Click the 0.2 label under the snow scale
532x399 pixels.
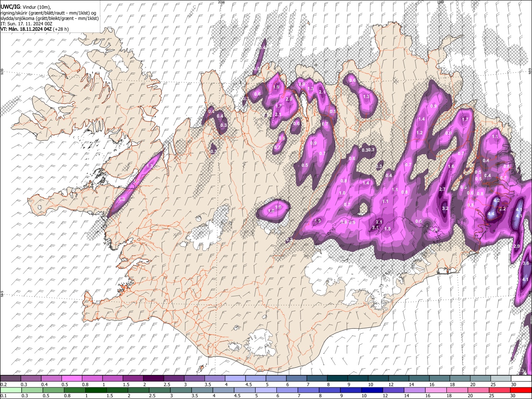click(x=4, y=384)
